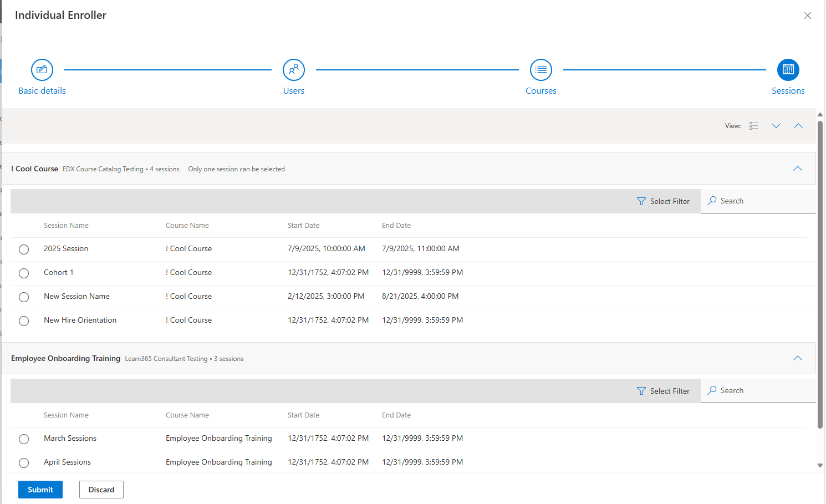The image size is (826, 504).
Task: Open the Users step icon
Action: [x=294, y=70]
